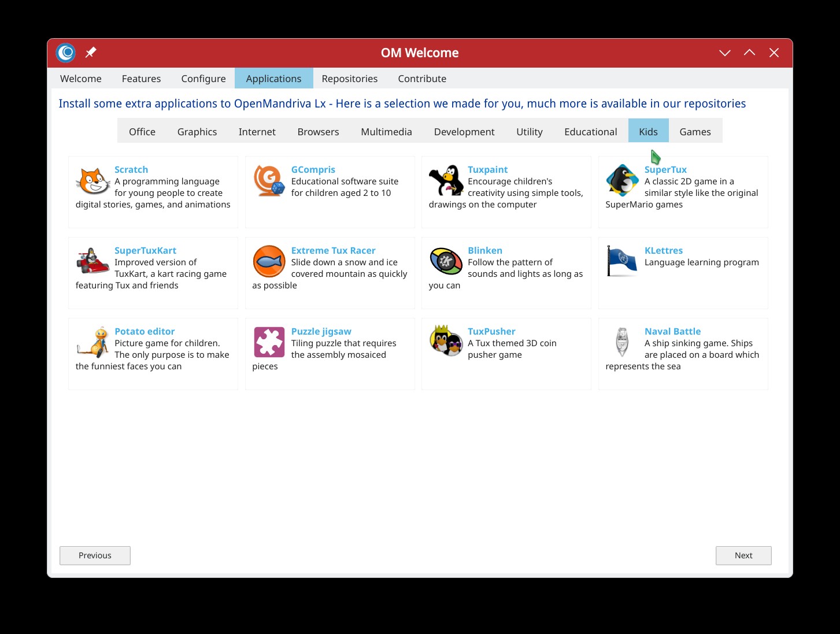840x634 pixels.
Task: Click the Puzzle jigsaw title
Action: [x=321, y=331]
